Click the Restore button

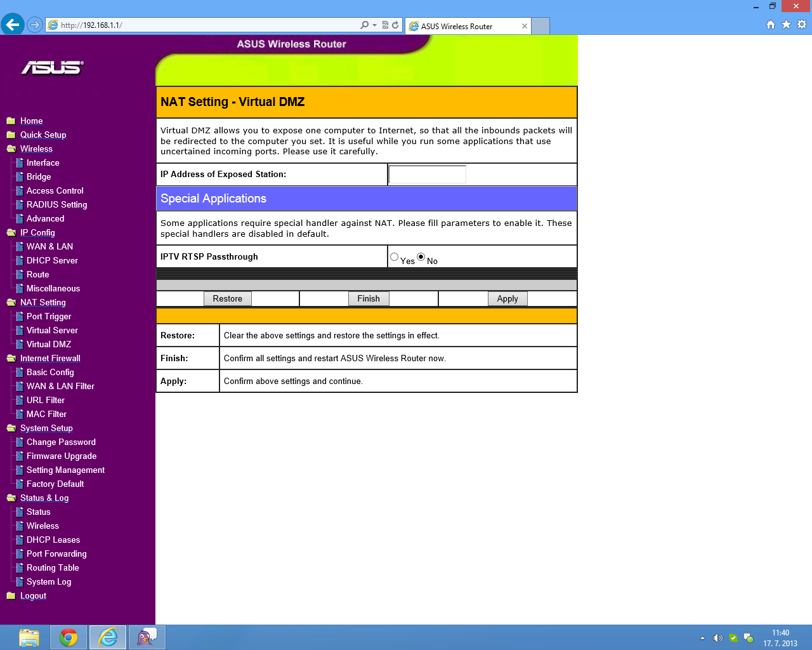pos(228,299)
